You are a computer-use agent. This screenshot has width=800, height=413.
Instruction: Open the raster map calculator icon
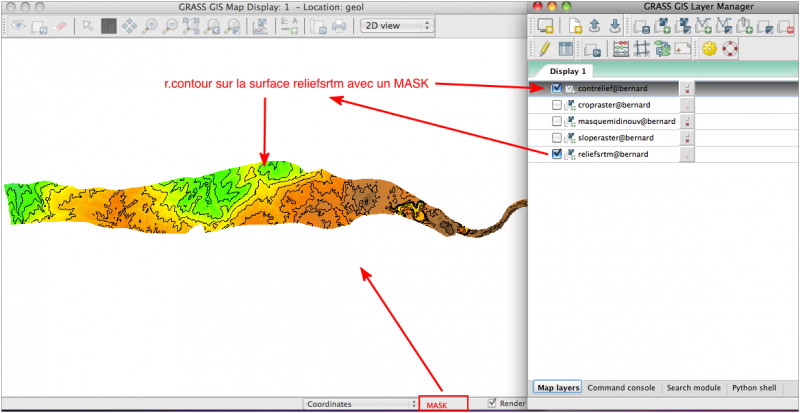(x=620, y=48)
